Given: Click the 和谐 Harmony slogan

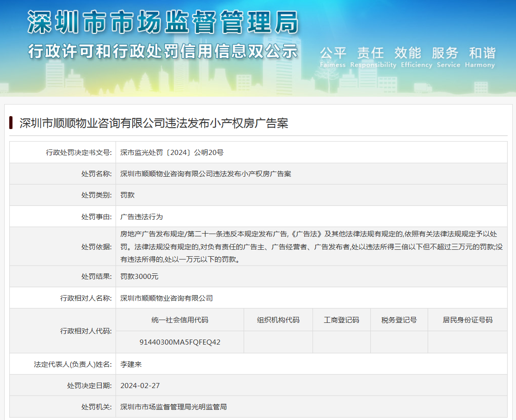Looking at the screenshot, I should click(480, 57).
